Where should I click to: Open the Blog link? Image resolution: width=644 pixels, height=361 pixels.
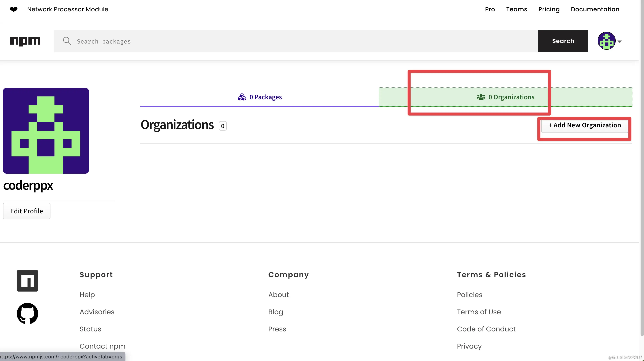[x=275, y=312]
